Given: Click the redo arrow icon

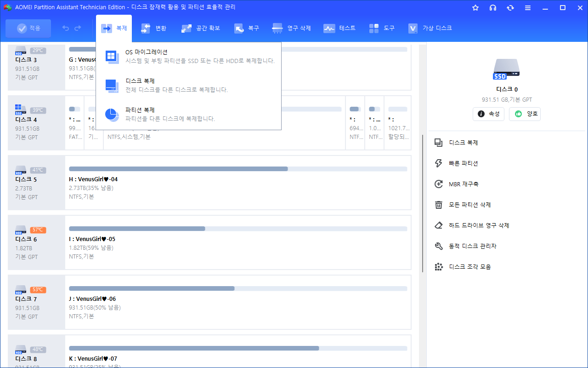Looking at the screenshot, I should (x=78, y=29).
